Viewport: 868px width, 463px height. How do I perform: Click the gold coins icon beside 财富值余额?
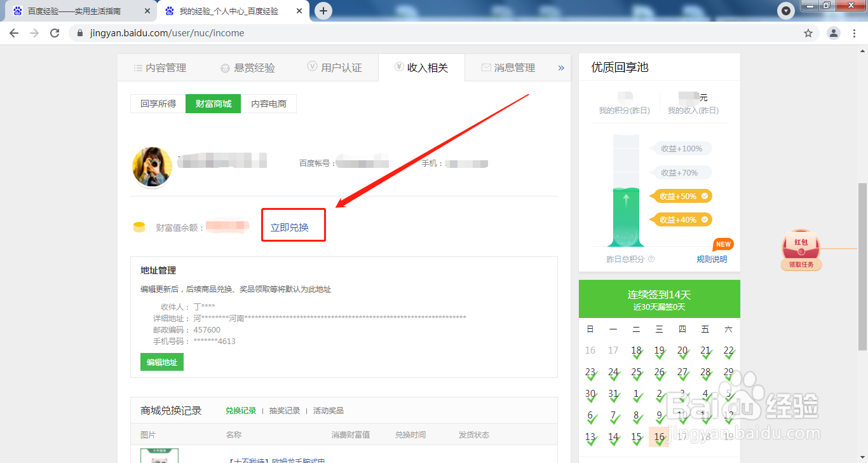[139, 227]
